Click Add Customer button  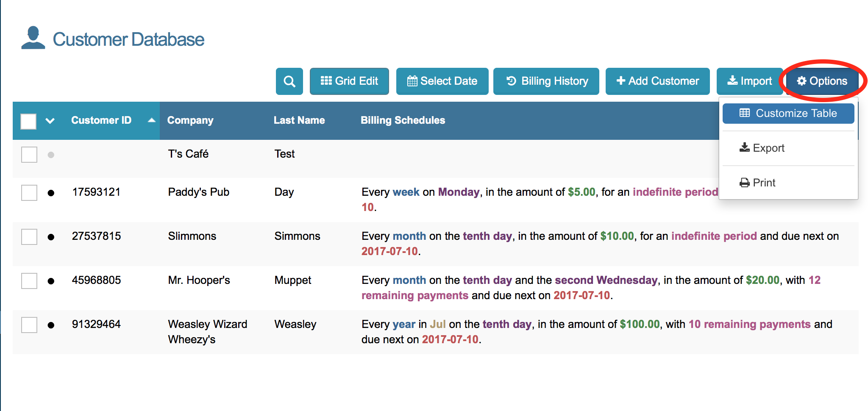tap(657, 81)
